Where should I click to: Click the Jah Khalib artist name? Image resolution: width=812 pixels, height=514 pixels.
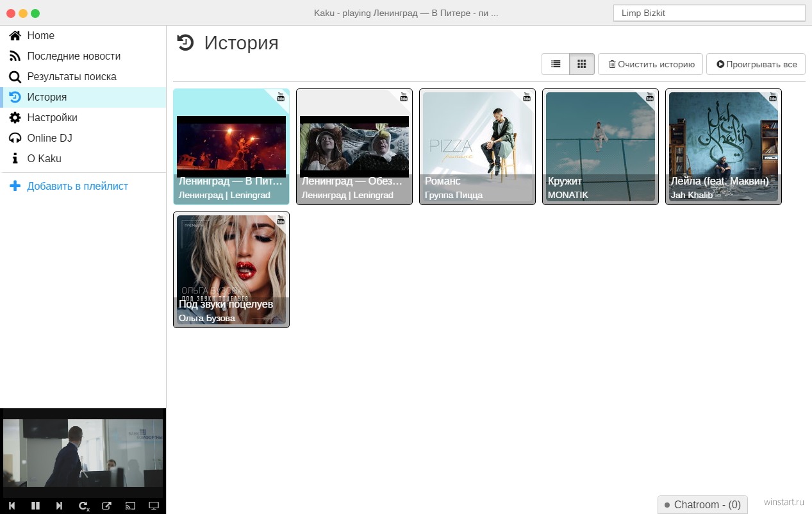pyautogui.click(x=692, y=195)
